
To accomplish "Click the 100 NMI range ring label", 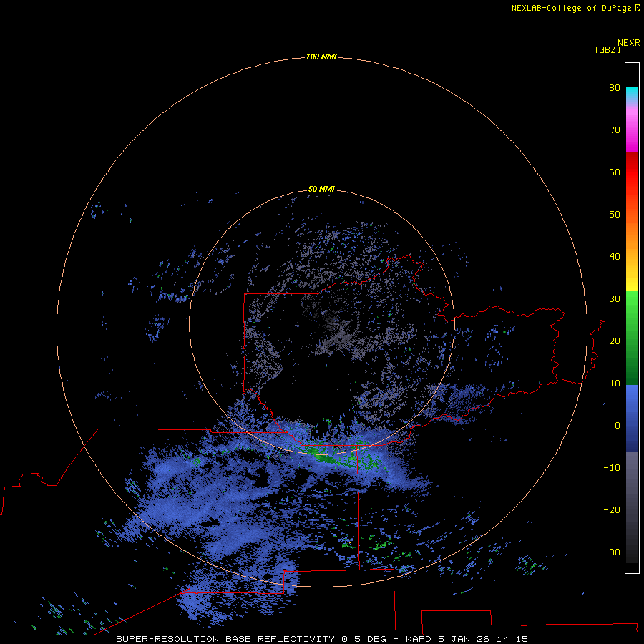I will (x=321, y=57).
